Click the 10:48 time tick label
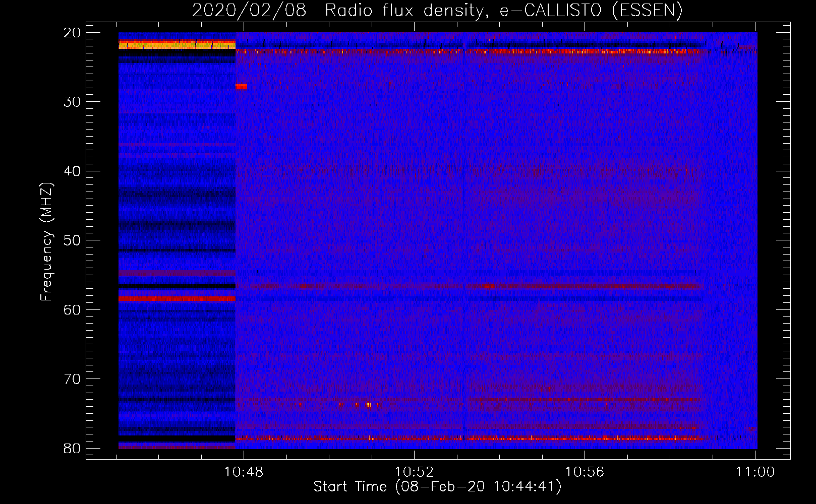Viewport: 816px width, 504px height. 244,472
